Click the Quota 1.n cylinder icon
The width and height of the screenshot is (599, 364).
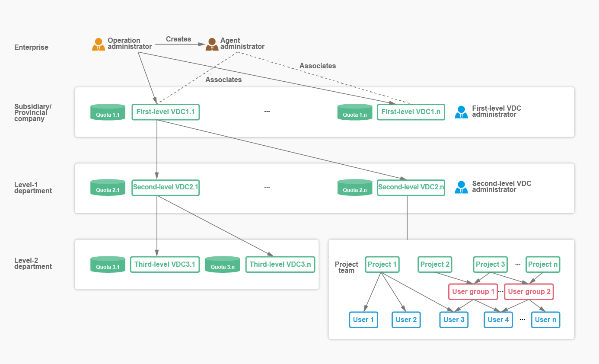point(354,112)
